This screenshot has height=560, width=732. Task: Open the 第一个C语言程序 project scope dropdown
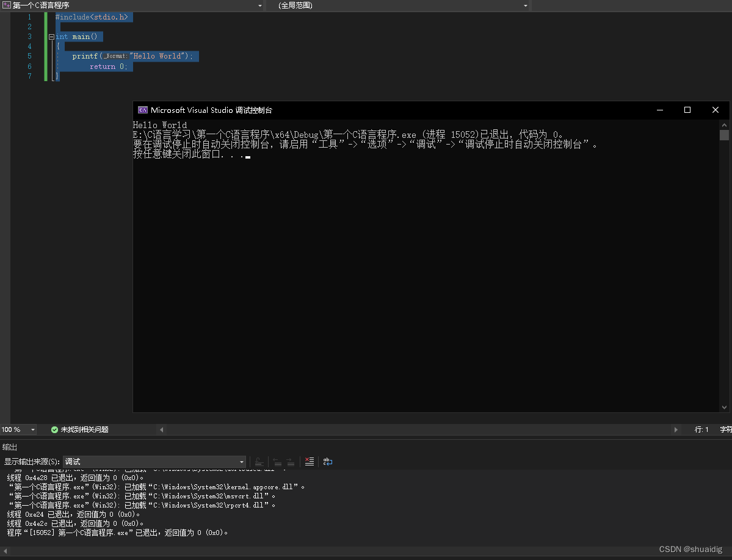(x=260, y=5)
